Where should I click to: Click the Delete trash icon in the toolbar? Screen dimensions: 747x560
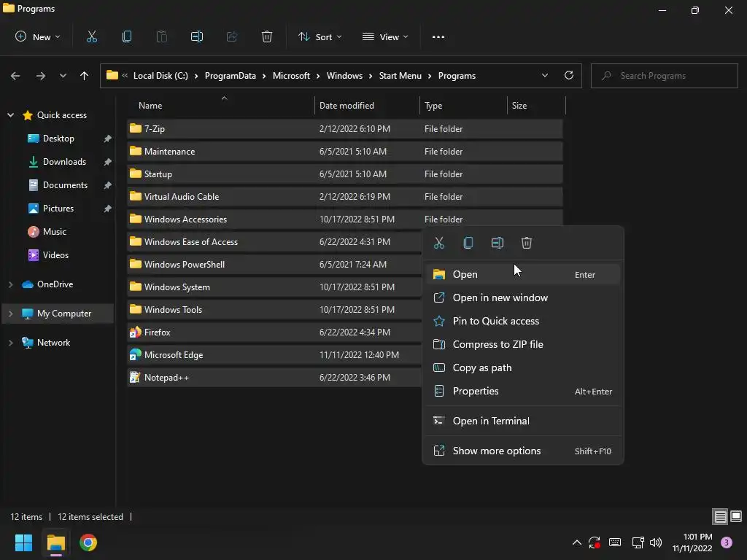267,36
